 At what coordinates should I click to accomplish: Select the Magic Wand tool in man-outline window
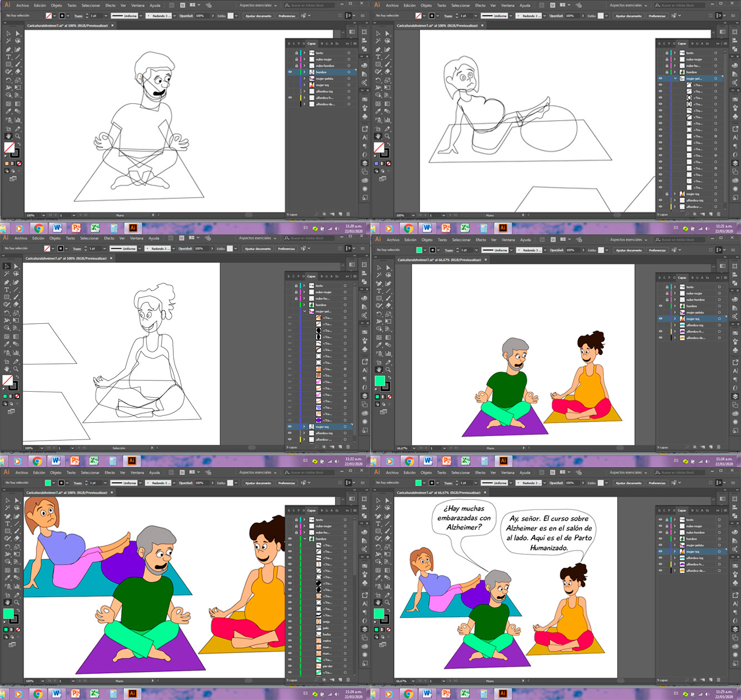pyautogui.click(x=8, y=41)
